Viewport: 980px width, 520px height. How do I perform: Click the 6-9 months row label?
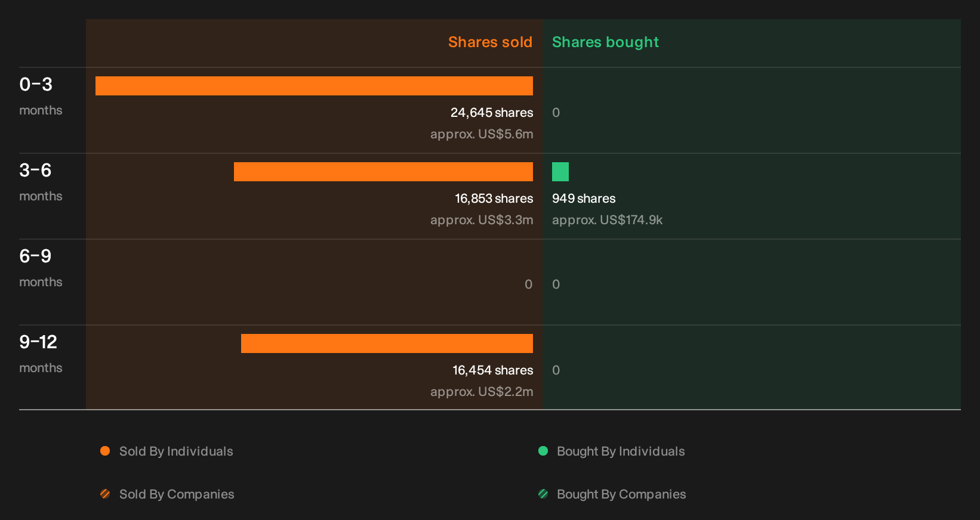41,268
